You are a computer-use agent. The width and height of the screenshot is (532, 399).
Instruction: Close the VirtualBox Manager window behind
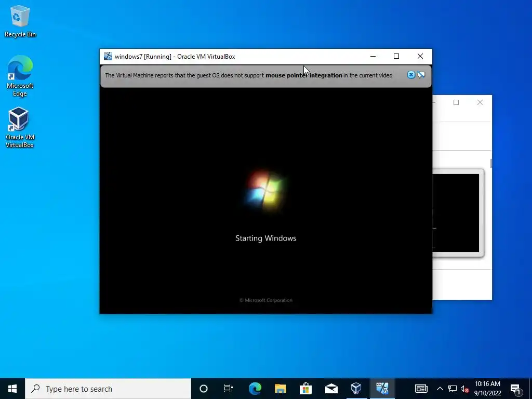tap(480, 102)
